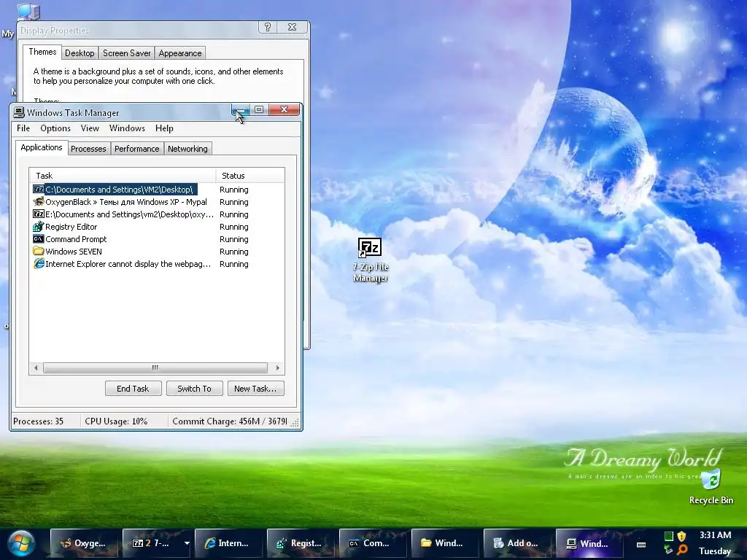Switch to the Performance tab
The height and width of the screenshot is (560, 747).
point(136,149)
